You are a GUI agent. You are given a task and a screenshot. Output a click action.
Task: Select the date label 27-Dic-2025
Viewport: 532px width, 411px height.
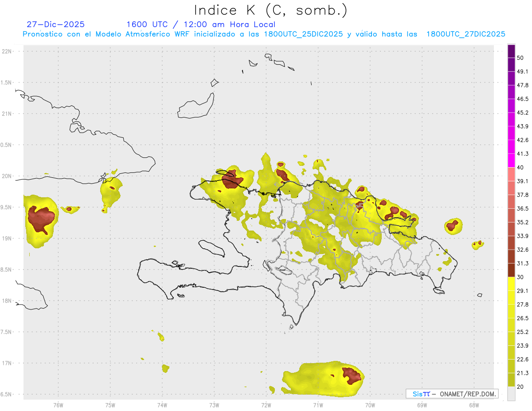tap(56, 24)
